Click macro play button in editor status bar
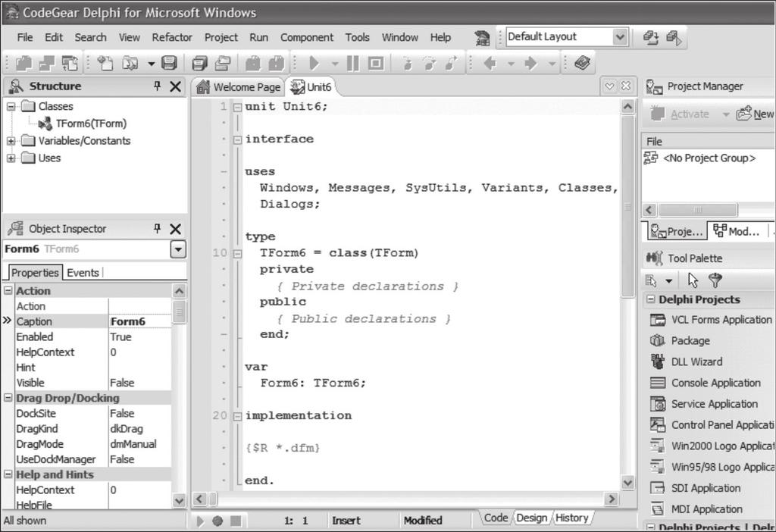776x532 pixels. point(200,521)
